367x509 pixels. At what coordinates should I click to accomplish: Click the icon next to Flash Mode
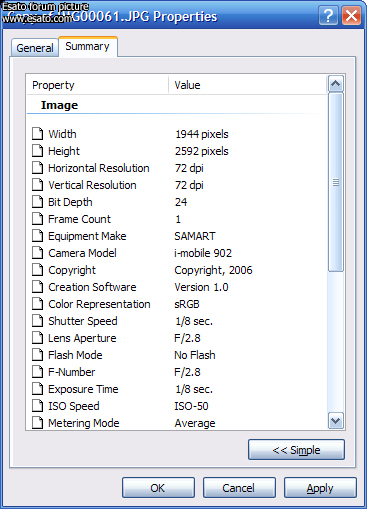coord(38,355)
